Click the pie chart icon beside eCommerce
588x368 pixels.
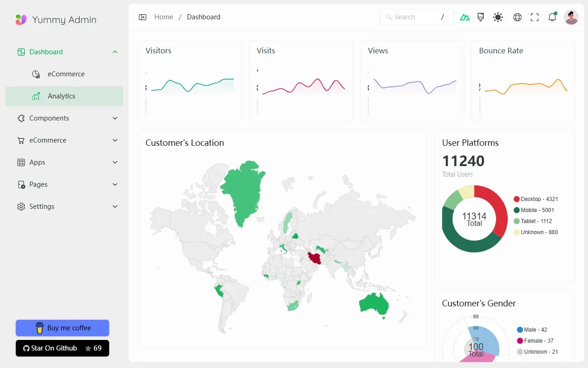36,74
